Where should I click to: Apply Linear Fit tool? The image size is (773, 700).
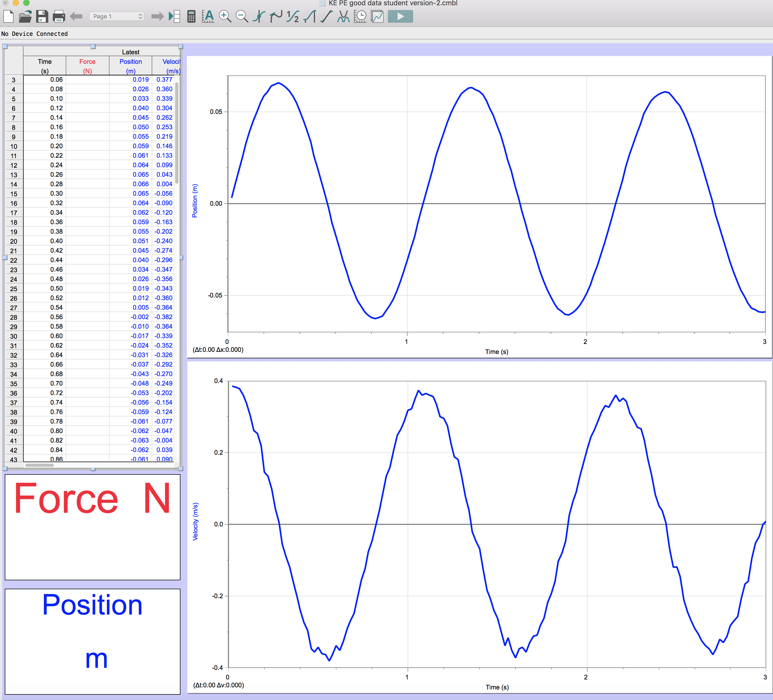tap(326, 16)
